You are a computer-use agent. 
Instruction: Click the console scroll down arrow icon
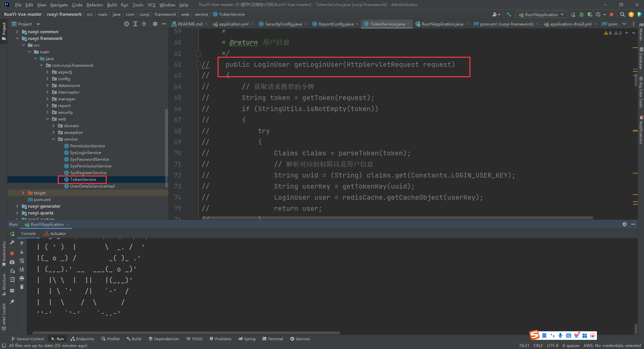coord(22,252)
